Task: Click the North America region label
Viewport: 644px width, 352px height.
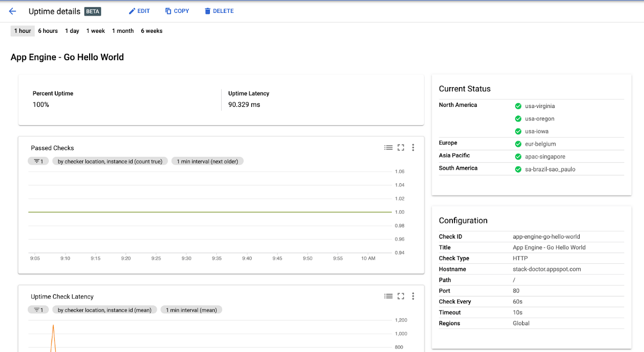Action: tap(458, 105)
